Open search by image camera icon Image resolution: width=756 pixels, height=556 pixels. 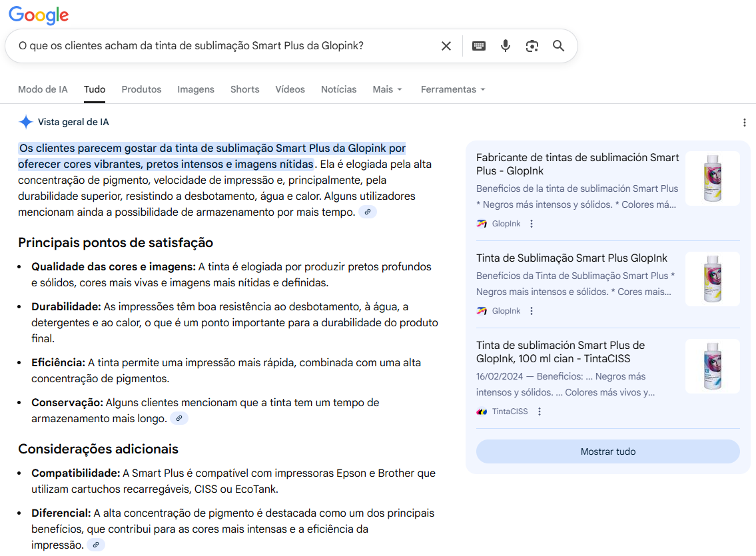pos(532,46)
